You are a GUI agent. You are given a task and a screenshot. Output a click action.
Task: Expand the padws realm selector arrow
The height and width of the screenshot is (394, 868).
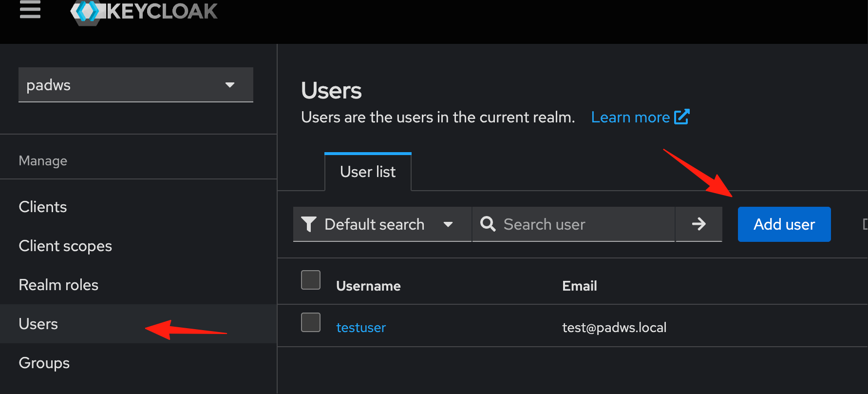pos(230,85)
